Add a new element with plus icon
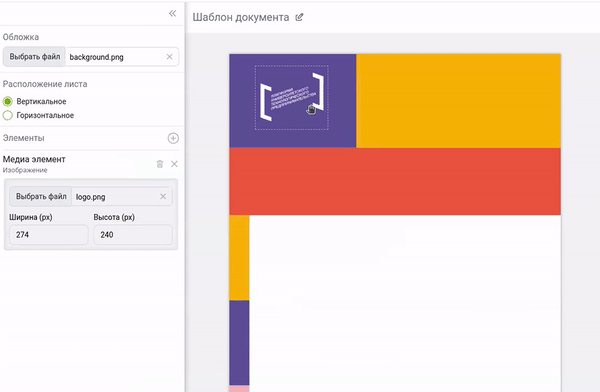 pos(173,138)
